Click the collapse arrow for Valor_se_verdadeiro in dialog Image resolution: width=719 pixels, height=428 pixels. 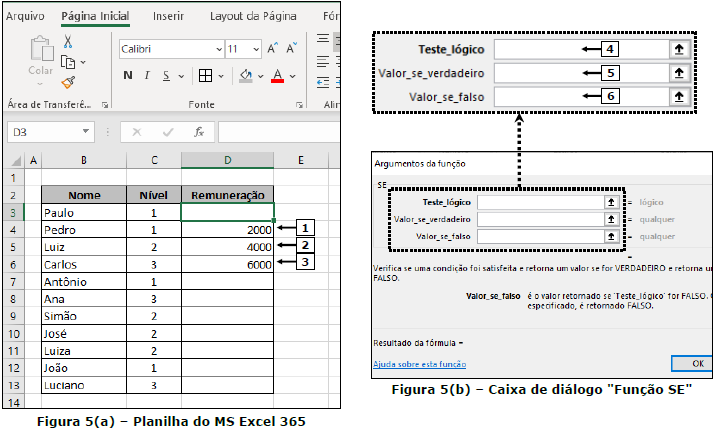tap(611, 219)
